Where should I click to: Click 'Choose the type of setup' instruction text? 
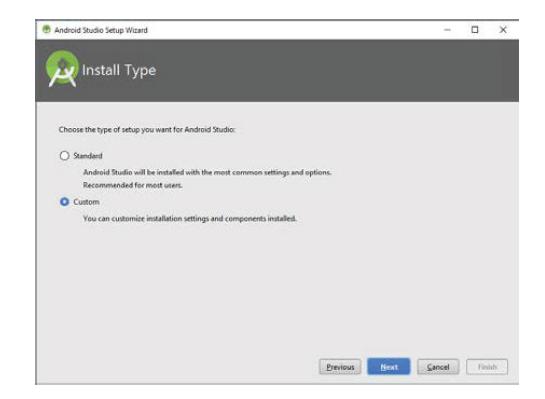[x=147, y=130]
